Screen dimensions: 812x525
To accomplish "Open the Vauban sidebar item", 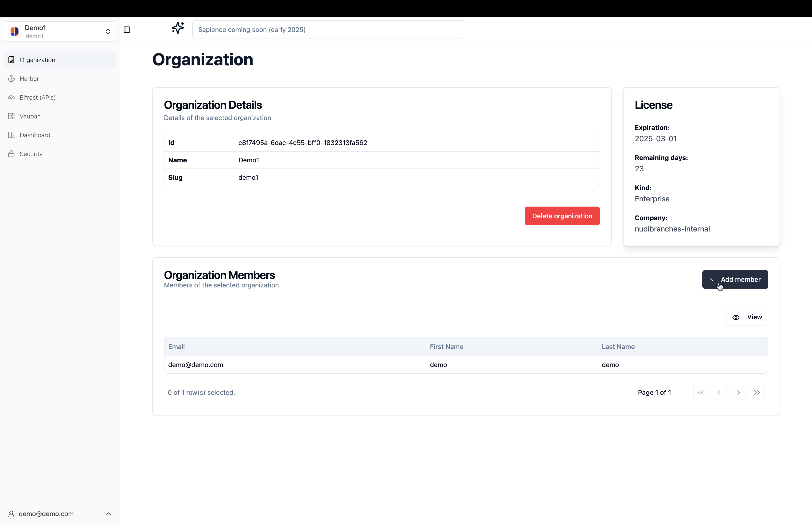I will point(60,116).
